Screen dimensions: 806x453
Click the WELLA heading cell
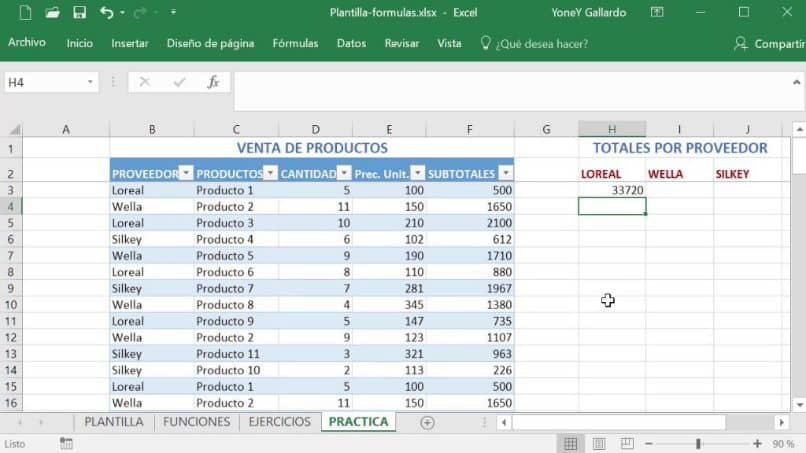coord(680,174)
